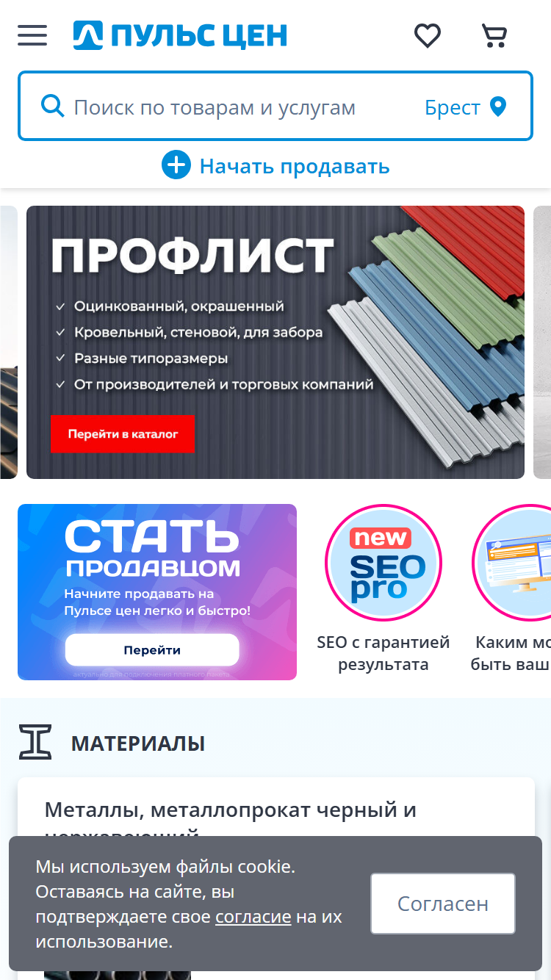Click Начать продавать link
Image resolution: width=551 pixels, height=980 pixels.
click(x=294, y=166)
